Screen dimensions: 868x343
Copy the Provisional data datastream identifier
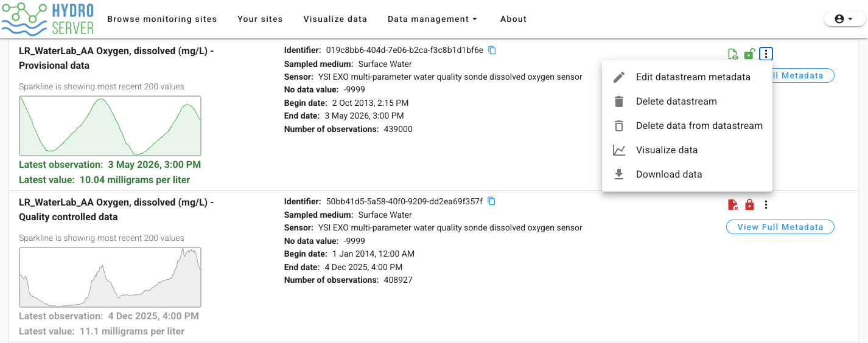pos(492,50)
